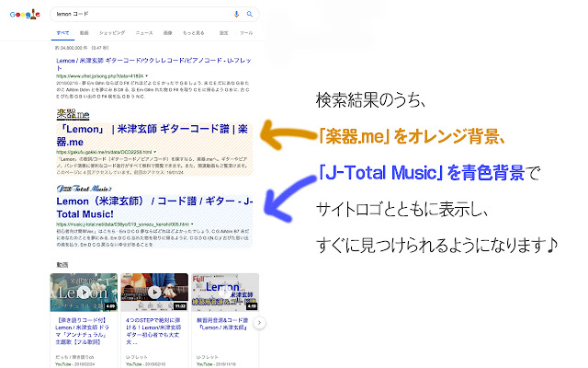Image resolution: width=588 pixels, height=368 pixels.
Task: Click the 楽器.me result description snippet
Action: tap(152, 166)
